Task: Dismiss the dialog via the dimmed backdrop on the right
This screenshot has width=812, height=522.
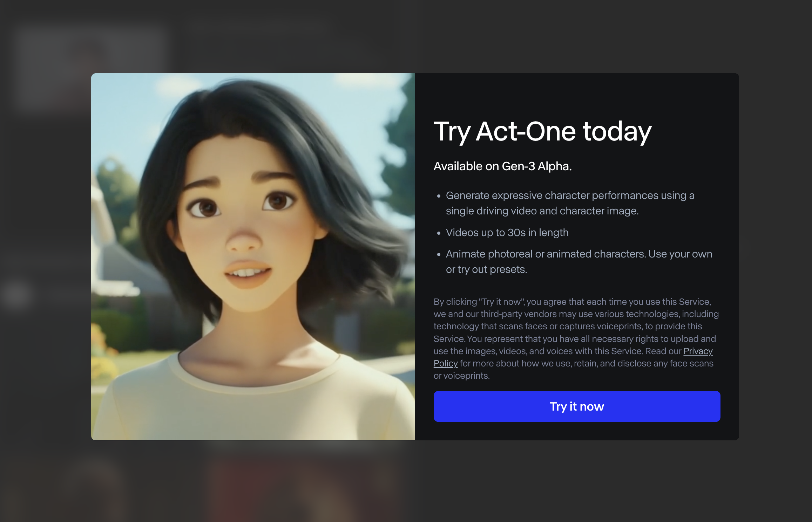Action: point(776,256)
